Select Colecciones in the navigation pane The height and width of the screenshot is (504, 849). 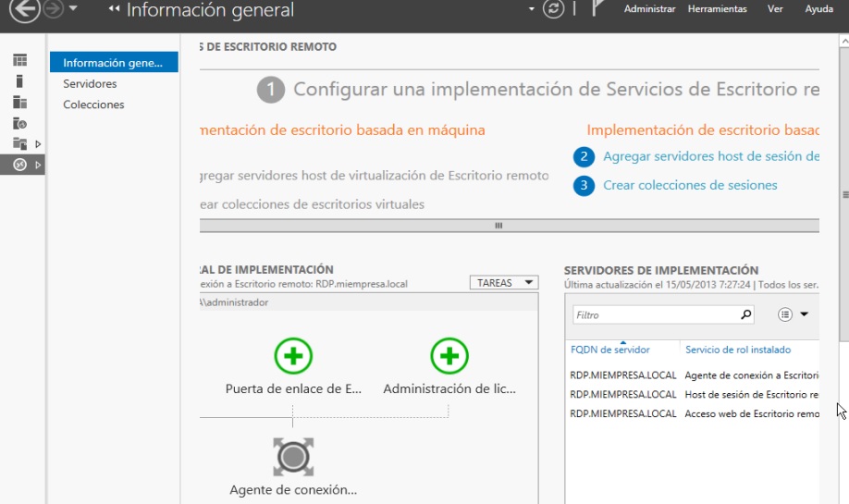point(93,104)
